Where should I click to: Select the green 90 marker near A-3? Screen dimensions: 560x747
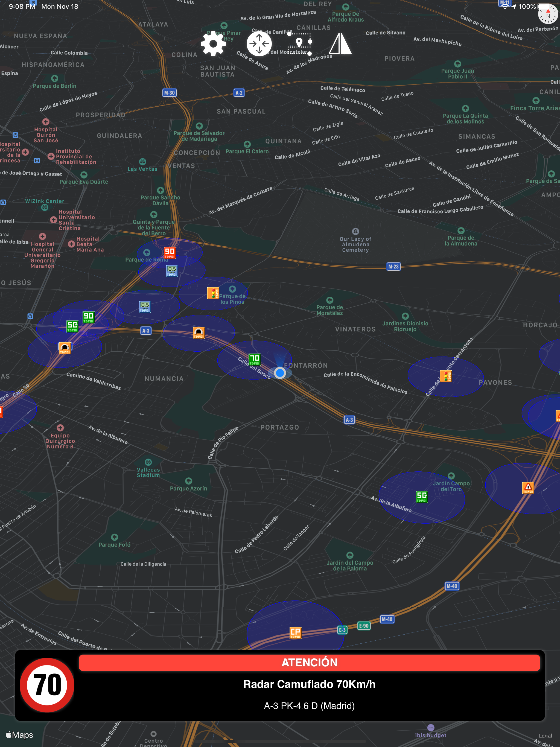click(89, 317)
